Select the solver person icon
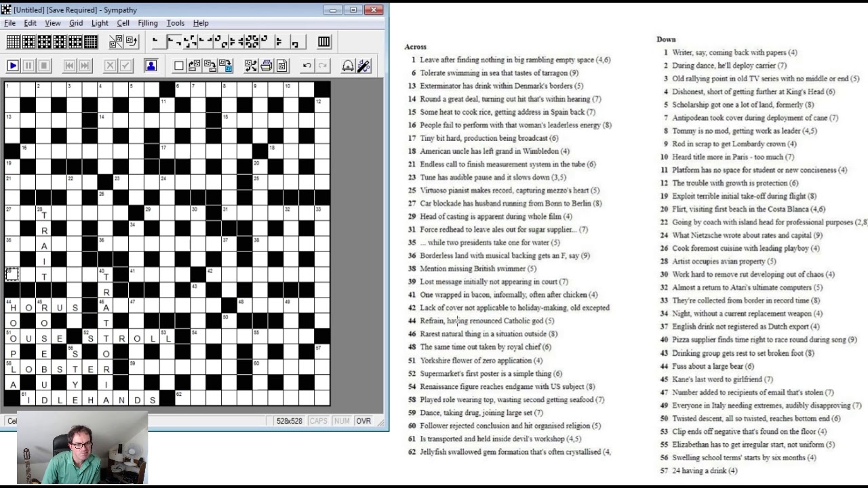Image resolution: width=868 pixels, height=488 pixels. pyautogui.click(x=151, y=65)
